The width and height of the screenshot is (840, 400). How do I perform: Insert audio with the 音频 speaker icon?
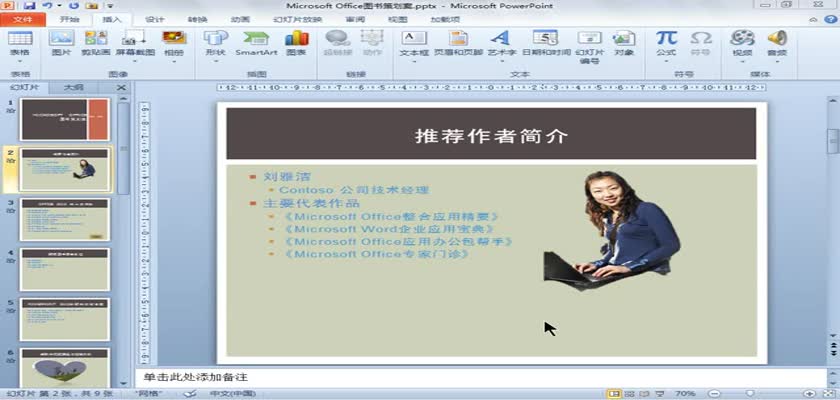click(777, 38)
